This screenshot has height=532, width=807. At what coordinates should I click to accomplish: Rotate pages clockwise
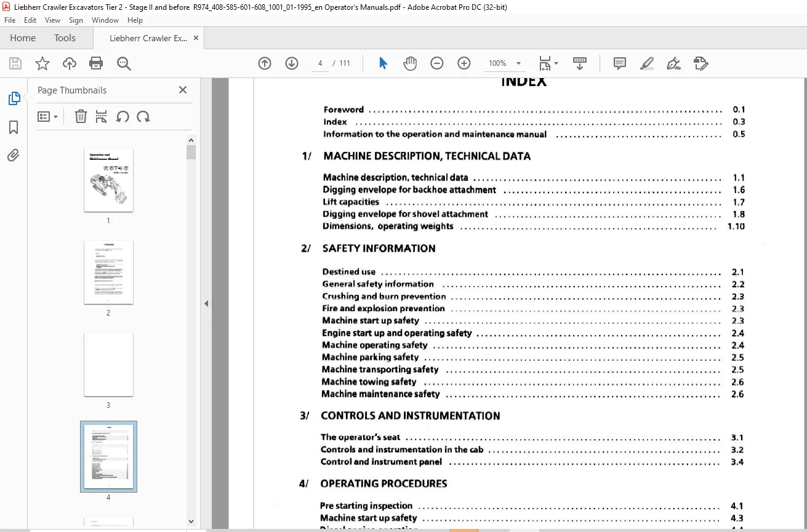click(143, 116)
